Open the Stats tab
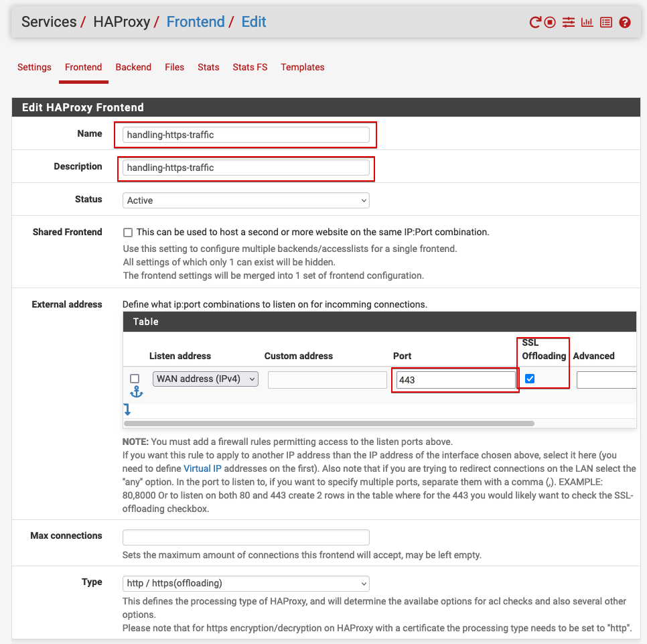 point(208,67)
